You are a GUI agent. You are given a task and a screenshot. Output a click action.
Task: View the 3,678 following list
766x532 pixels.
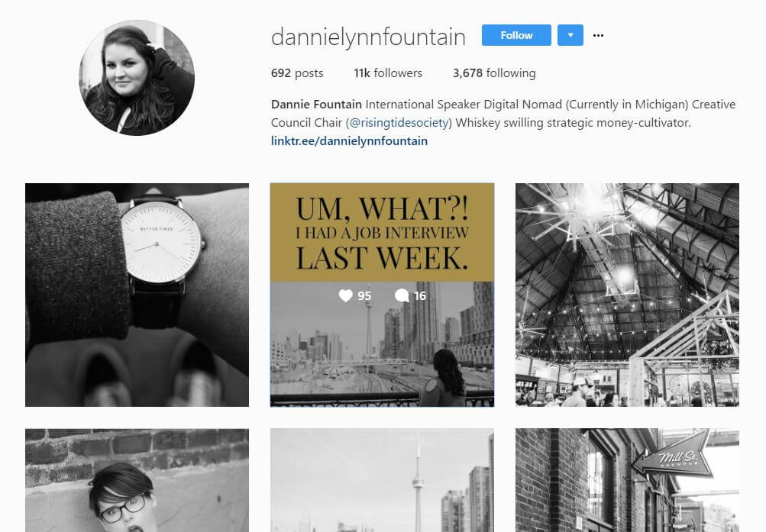pos(494,73)
